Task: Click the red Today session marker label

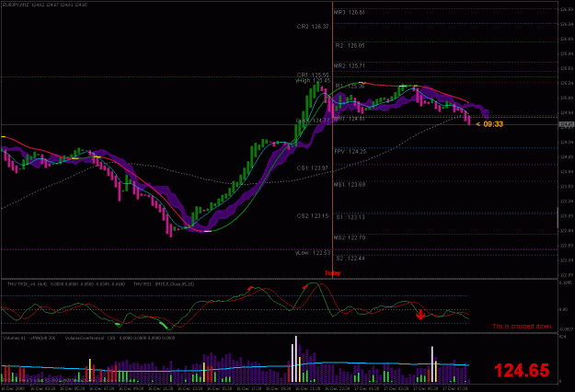Action: coord(332,273)
